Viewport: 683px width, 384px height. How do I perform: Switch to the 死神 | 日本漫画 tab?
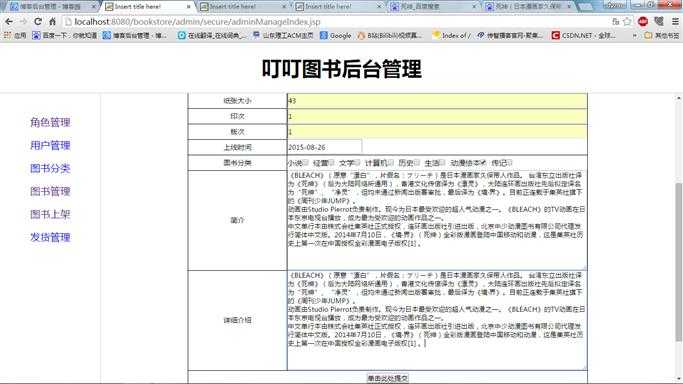click(528, 7)
